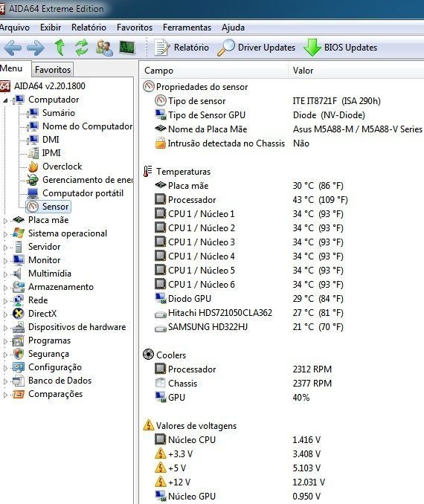Image resolution: width=424 pixels, height=504 pixels.
Task: Click the Configuração tree icon
Action: (x=19, y=367)
